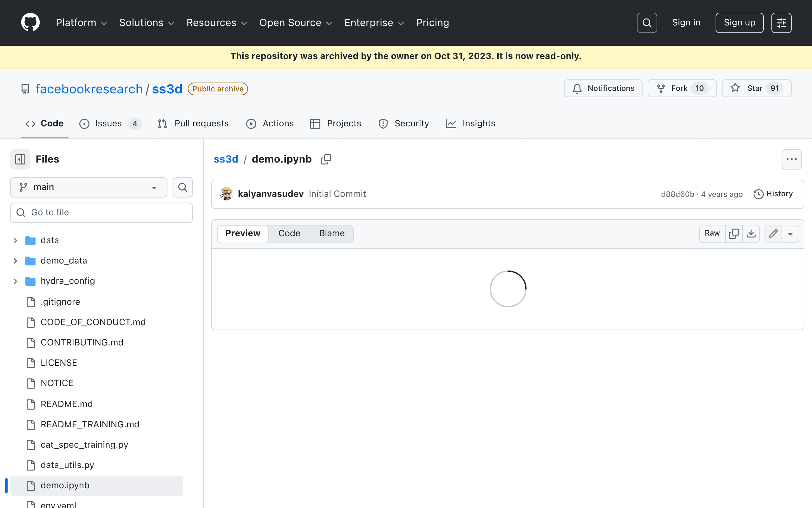The image size is (812, 508).
Task: Open the README_TRAINING.md file
Action: [x=90, y=424]
